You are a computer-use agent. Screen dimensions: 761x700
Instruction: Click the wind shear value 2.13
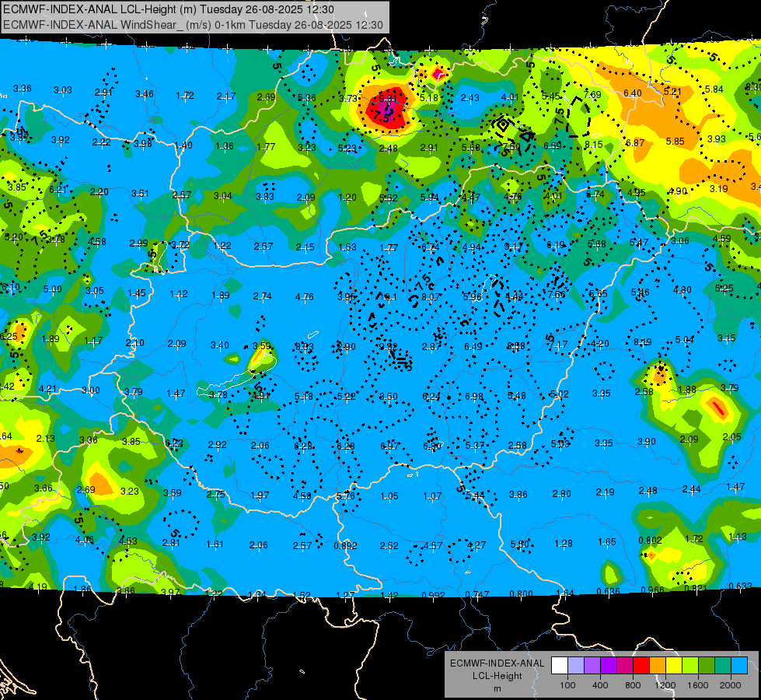pyautogui.click(x=46, y=438)
